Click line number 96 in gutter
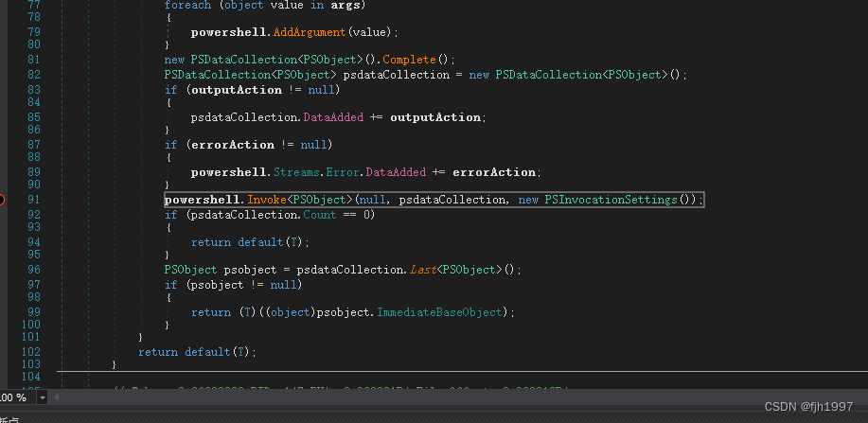868x423 pixels. (34, 270)
